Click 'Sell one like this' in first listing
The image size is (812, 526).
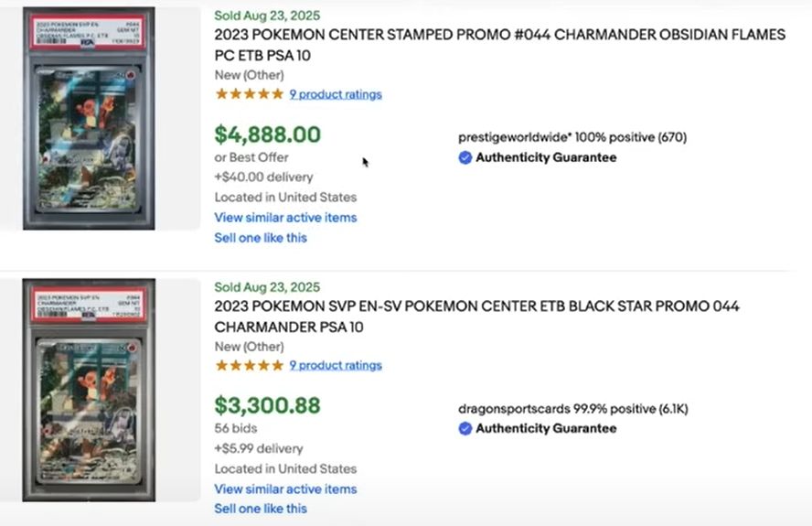coord(261,238)
